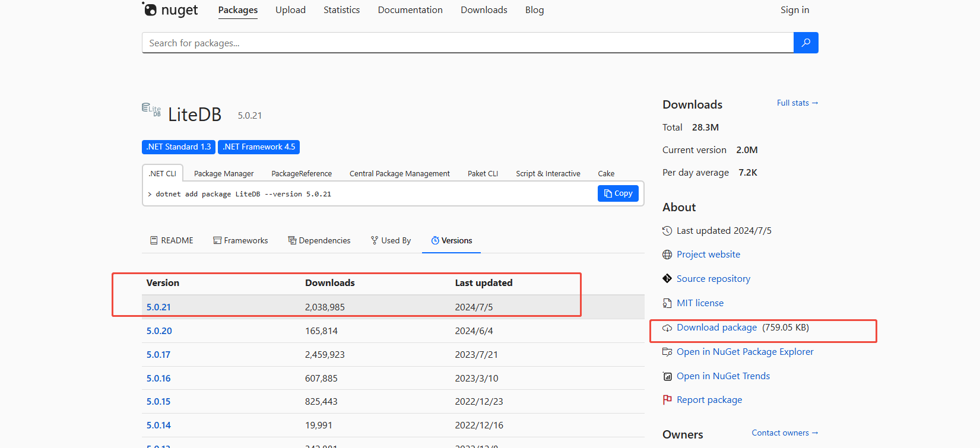Click the 5.0.21 version label by title
The width and height of the screenshot is (980, 448).
point(250,116)
